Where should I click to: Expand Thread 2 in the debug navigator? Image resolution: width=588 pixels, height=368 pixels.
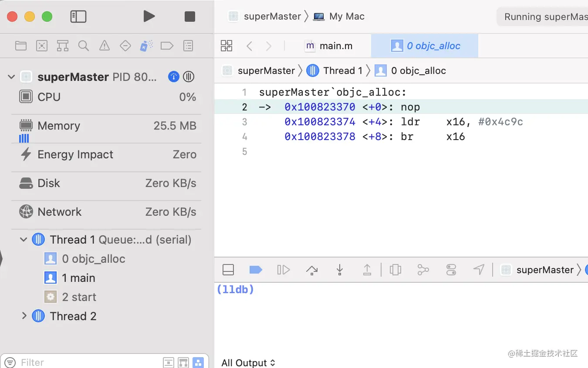pyautogui.click(x=25, y=316)
